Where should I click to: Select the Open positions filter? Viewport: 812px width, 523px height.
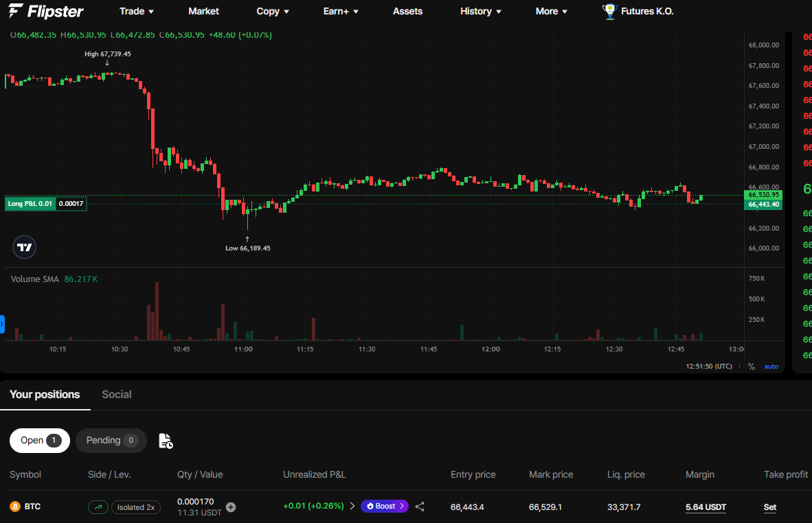tap(40, 440)
